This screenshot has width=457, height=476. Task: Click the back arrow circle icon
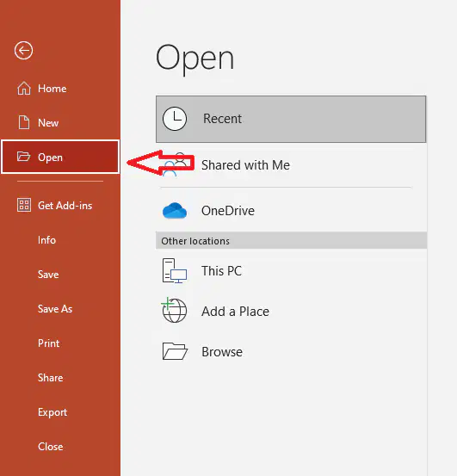(23, 51)
